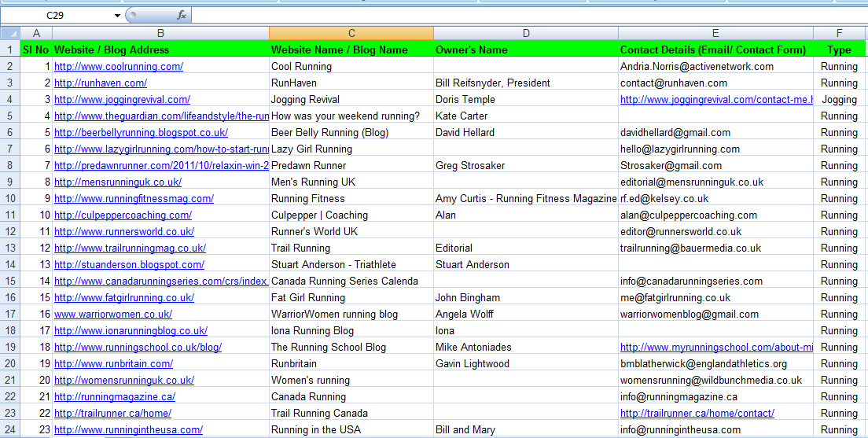868x438 pixels.
Task: Open the fatgirlrunning.co.uk link
Action: pos(124,298)
